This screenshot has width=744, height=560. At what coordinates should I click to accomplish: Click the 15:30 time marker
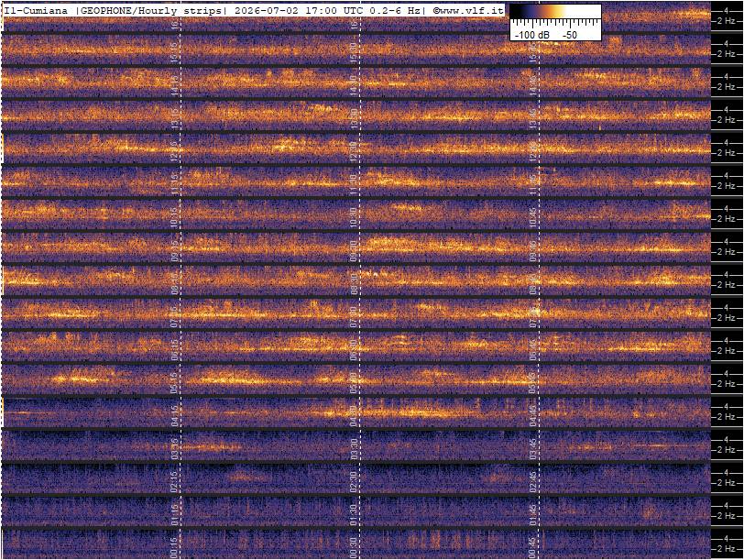click(354, 52)
